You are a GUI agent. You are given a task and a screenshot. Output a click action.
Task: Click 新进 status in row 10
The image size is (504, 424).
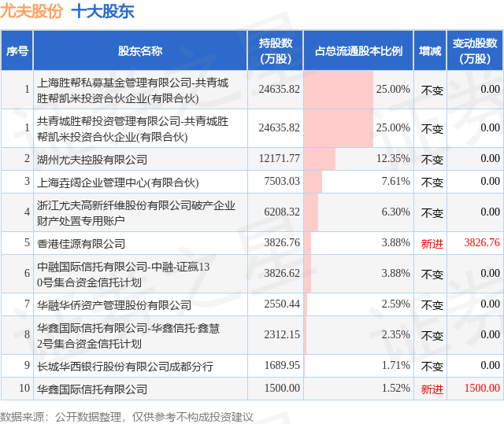click(x=432, y=389)
